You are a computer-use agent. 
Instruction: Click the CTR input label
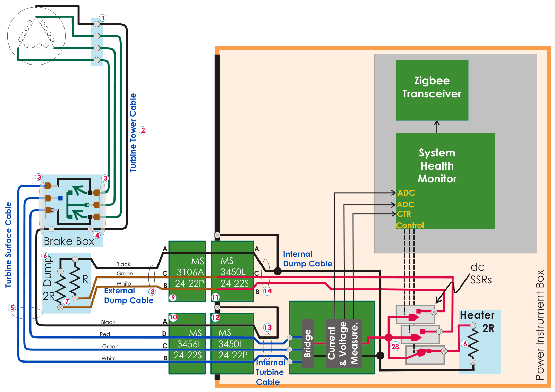(x=404, y=214)
